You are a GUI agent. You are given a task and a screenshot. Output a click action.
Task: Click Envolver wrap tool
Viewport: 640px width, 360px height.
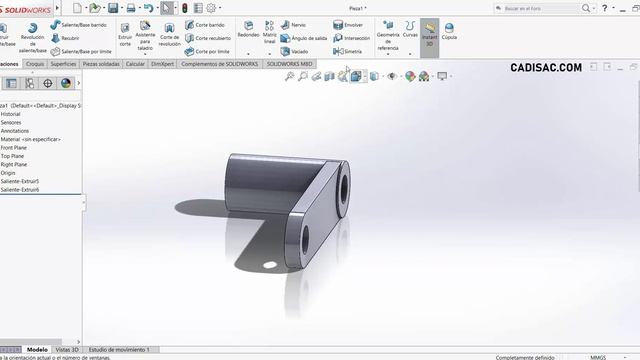(x=348, y=25)
